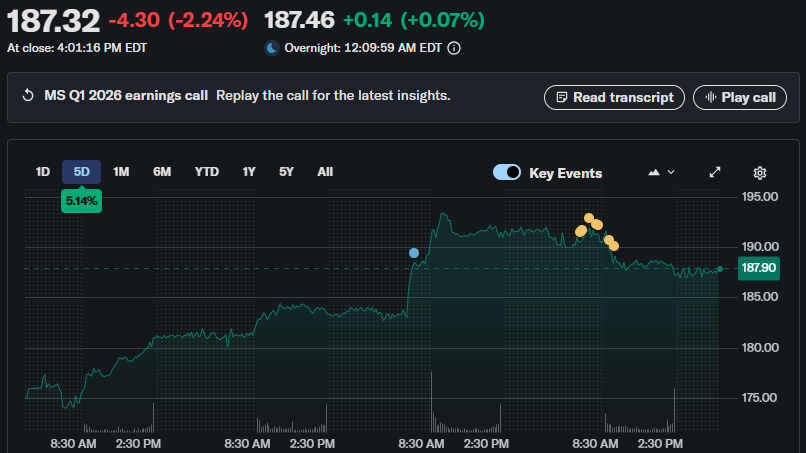Screen dimensions: 806x453
Task: Switch chart to 6M range
Action: tap(162, 171)
